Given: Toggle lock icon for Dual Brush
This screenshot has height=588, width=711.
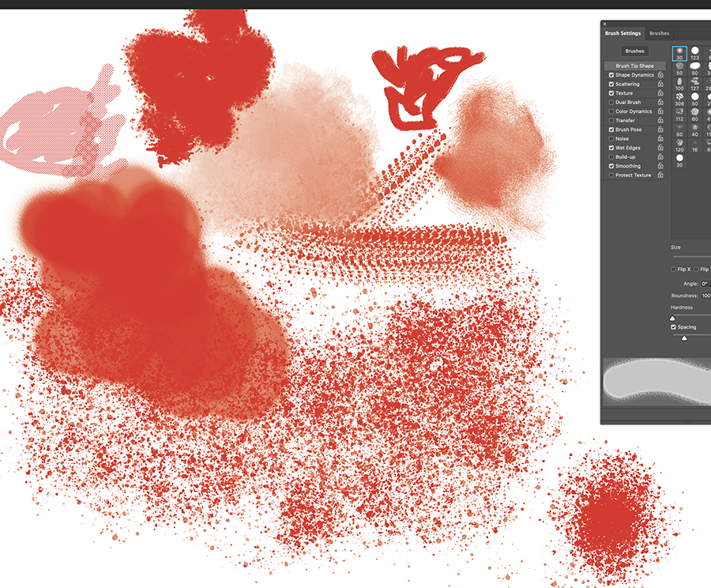Looking at the screenshot, I should 660,102.
